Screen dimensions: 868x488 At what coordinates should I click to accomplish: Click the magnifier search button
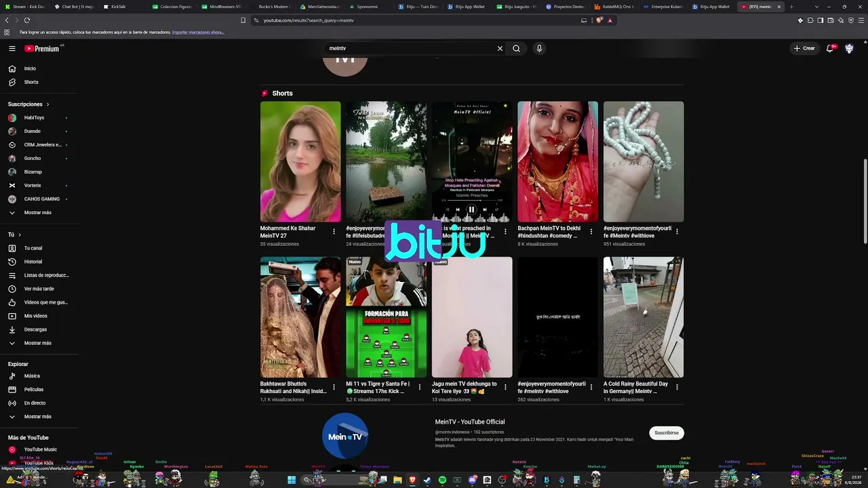[516, 48]
